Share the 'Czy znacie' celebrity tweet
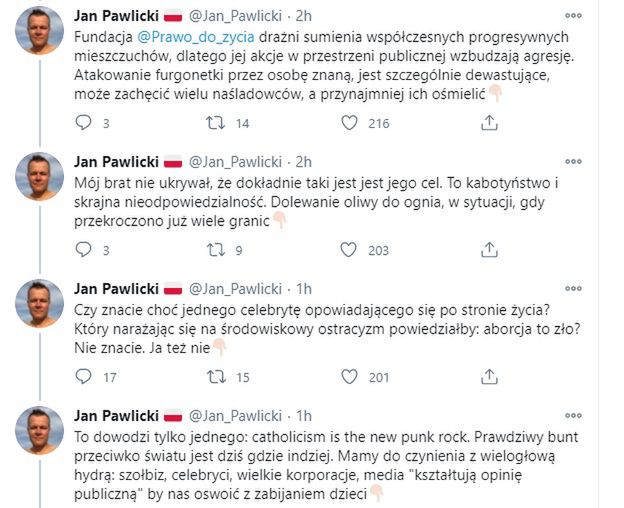The image size is (624, 508). point(489,377)
